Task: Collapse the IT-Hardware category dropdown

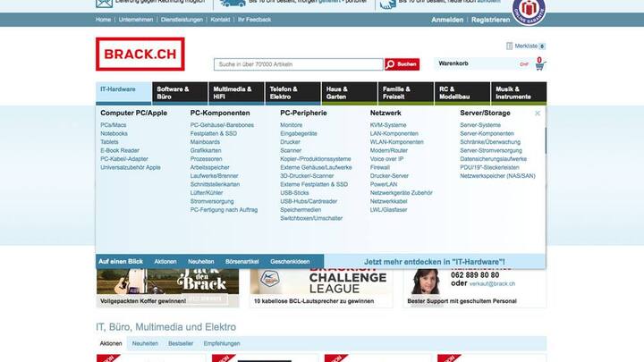Action: click(x=123, y=93)
